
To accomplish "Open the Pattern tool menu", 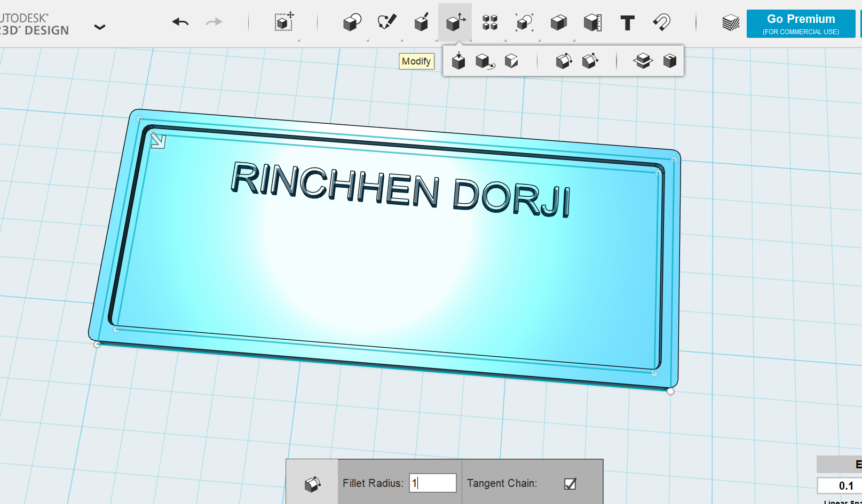I will click(490, 22).
